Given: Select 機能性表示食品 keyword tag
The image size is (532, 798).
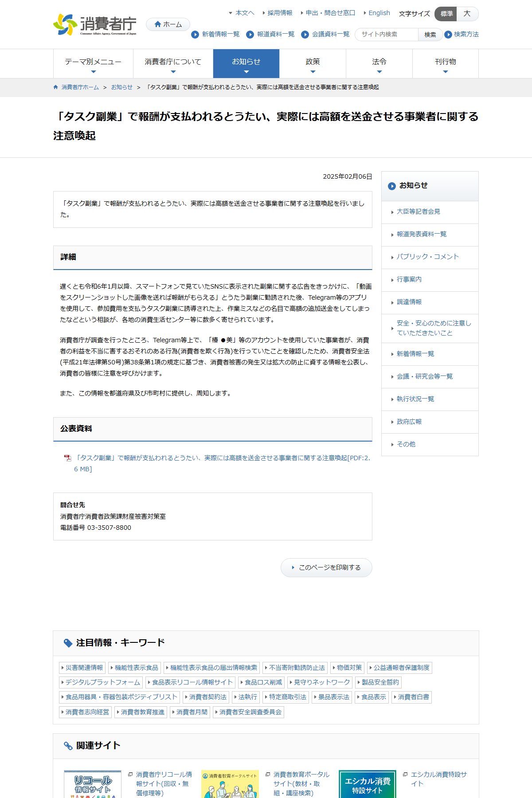Looking at the screenshot, I should pyautogui.click(x=135, y=668).
